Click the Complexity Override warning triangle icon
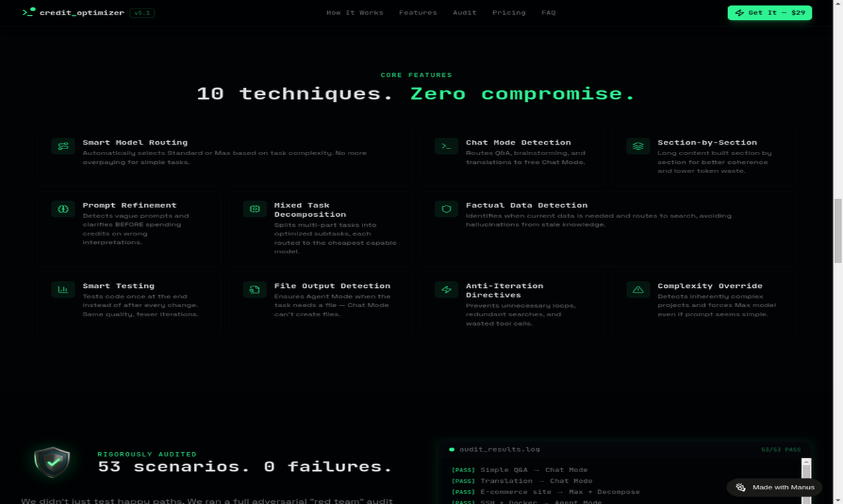The height and width of the screenshot is (504, 843). point(637,289)
